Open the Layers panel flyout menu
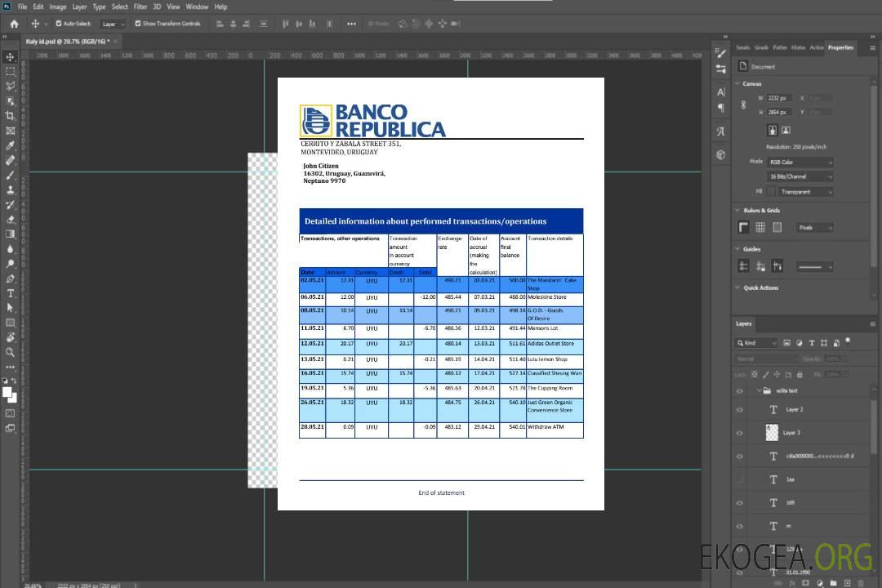 pos(872,323)
